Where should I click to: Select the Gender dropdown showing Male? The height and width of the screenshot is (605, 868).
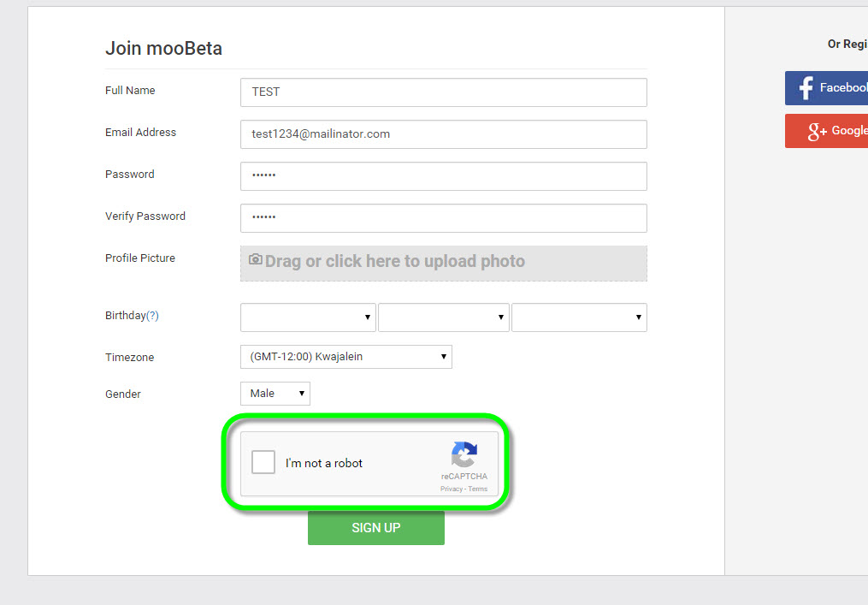(275, 394)
